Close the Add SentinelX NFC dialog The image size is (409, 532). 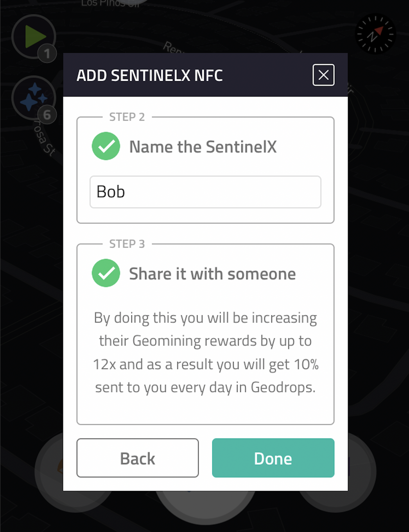click(x=323, y=75)
